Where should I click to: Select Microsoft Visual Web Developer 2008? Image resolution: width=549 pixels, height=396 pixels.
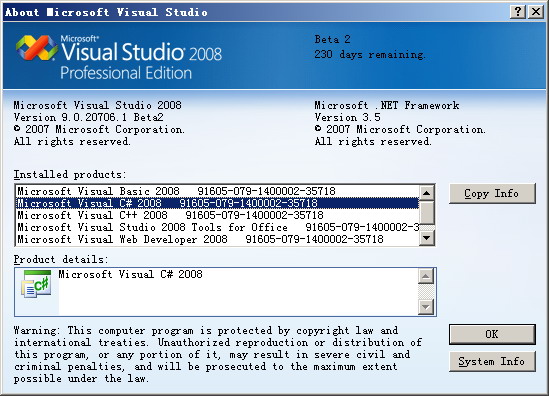pyautogui.click(x=217, y=239)
